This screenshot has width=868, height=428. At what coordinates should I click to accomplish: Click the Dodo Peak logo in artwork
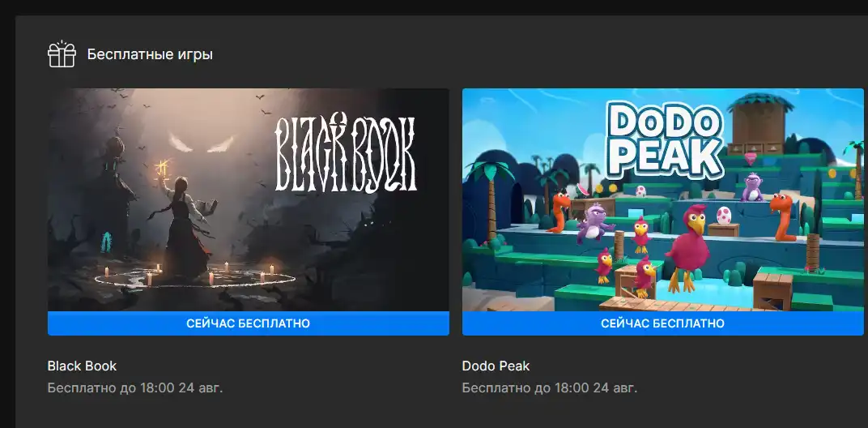[662, 141]
